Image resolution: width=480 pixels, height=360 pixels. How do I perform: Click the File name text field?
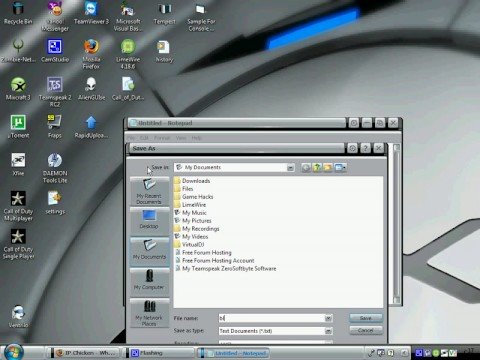[x=271, y=318]
